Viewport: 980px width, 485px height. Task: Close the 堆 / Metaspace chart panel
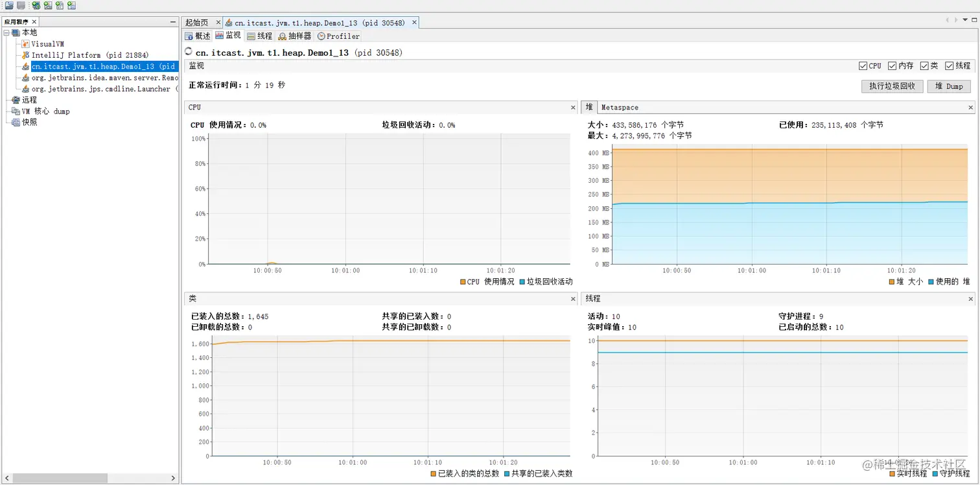pos(971,108)
